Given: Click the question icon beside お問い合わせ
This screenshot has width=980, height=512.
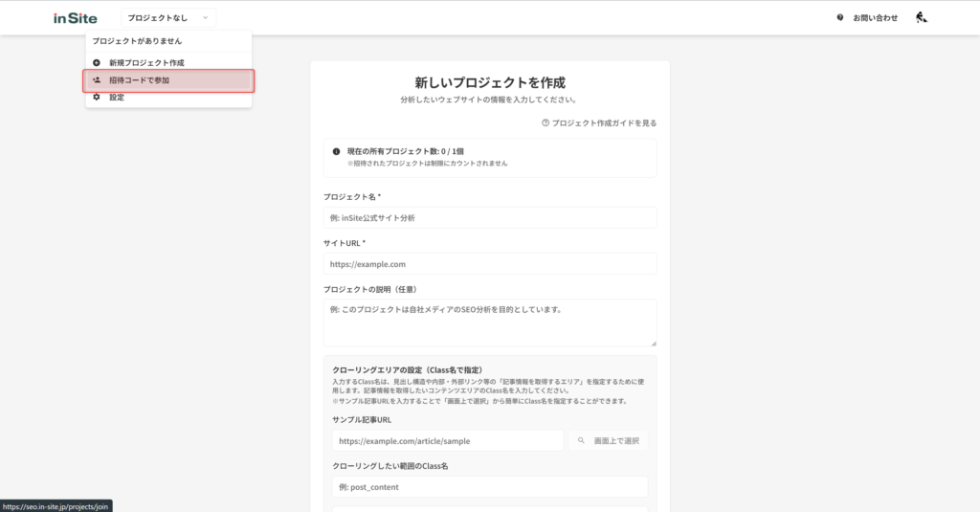Looking at the screenshot, I should pyautogui.click(x=840, y=17).
